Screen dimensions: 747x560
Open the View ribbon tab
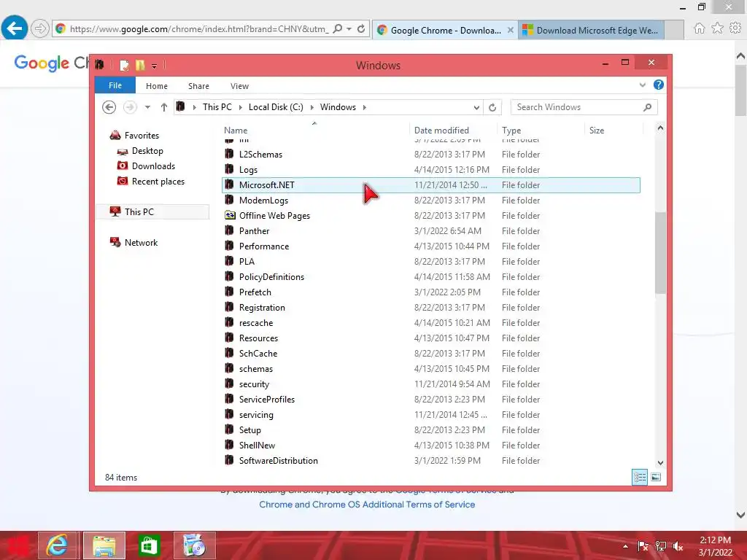(x=239, y=86)
